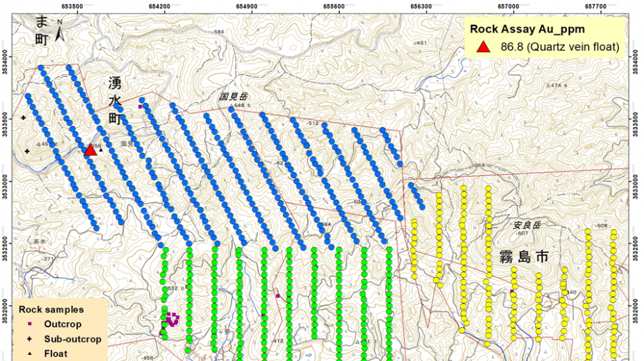
Task: Click the 湧水町 place name label
Action: pyautogui.click(x=115, y=98)
